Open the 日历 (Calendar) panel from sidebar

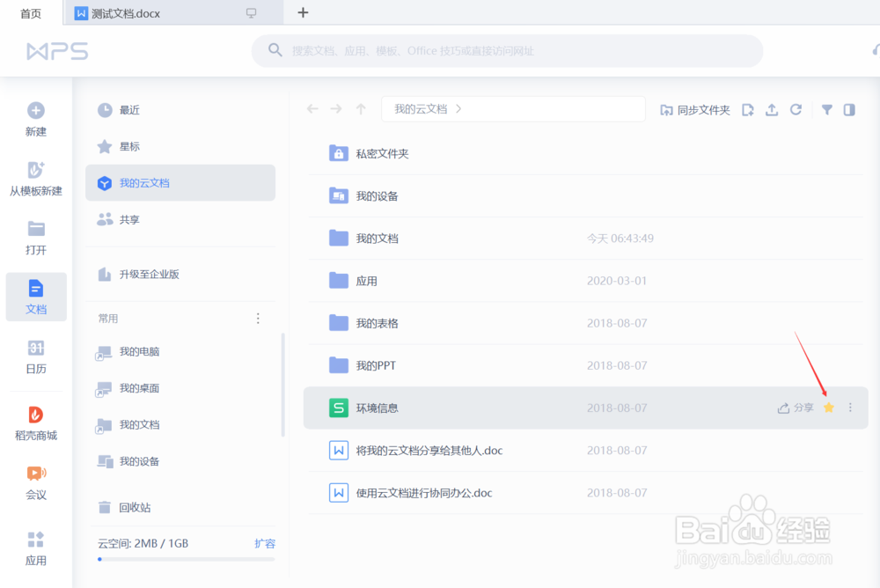pos(35,354)
